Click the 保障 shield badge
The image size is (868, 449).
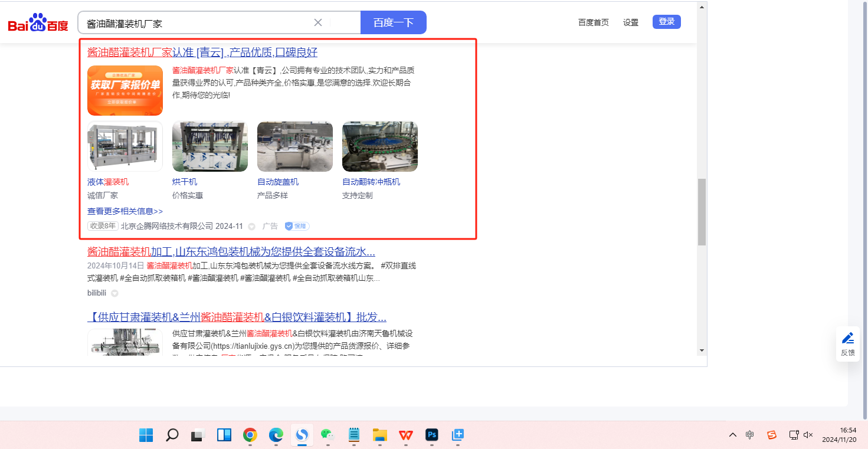(297, 226)
